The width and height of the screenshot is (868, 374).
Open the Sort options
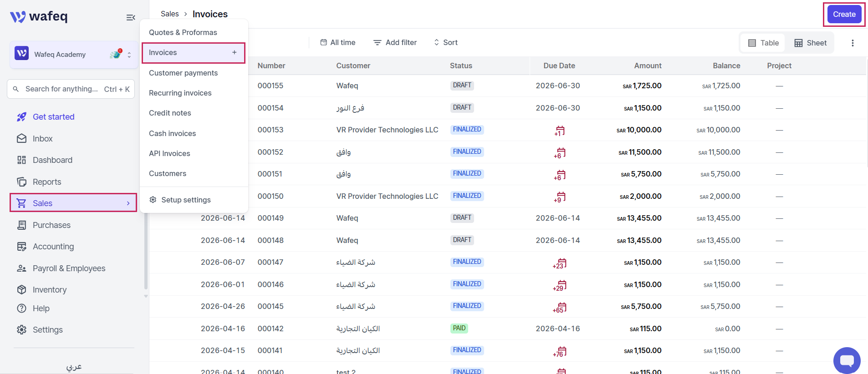(445, 42)
